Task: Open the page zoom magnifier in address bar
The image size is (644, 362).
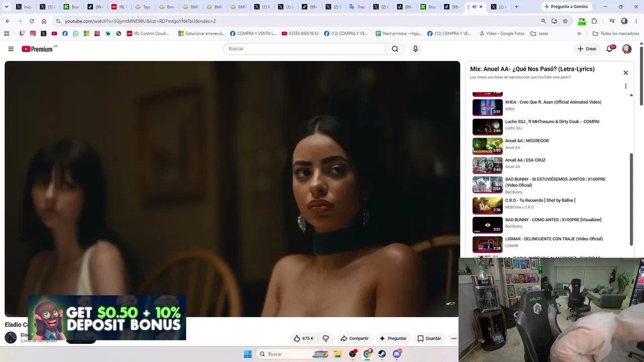Action: tap(543, 21)
